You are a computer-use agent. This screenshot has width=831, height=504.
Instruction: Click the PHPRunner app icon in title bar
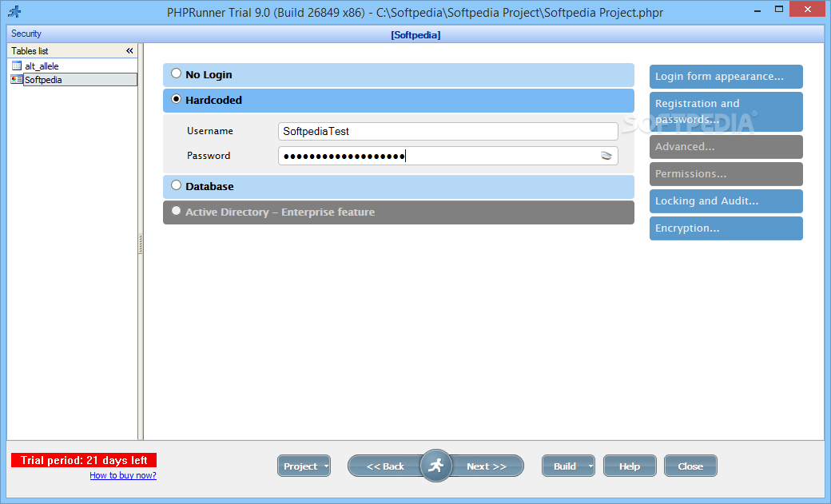pos(15,12)
